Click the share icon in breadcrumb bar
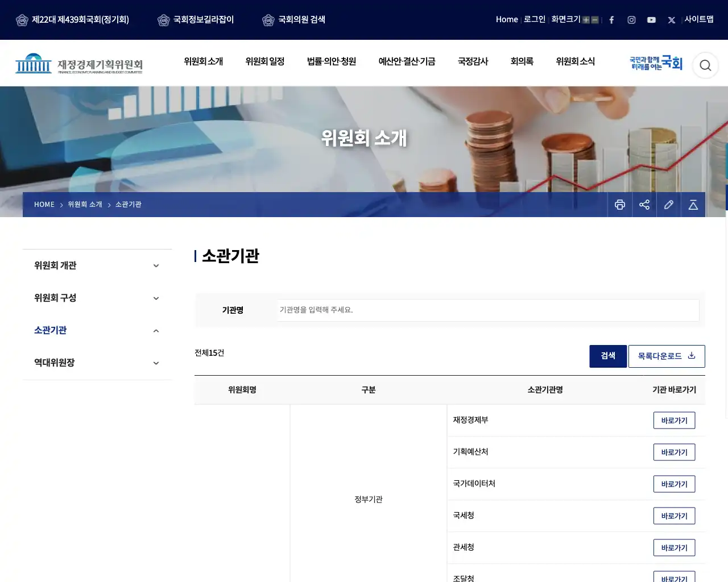Viewport: 728px width, 582px height. tap(644, 205)
